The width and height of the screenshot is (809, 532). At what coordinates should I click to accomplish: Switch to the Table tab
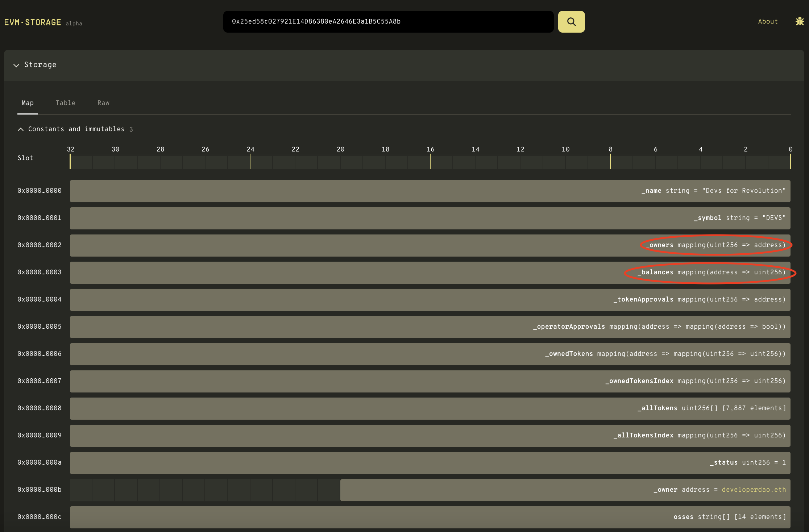[66, 103]
